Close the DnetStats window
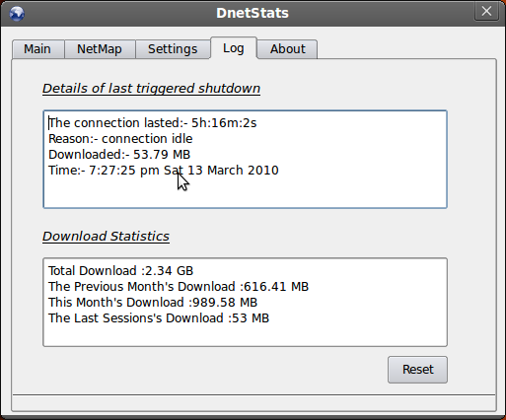506x420 pixels. pos(486,11)
